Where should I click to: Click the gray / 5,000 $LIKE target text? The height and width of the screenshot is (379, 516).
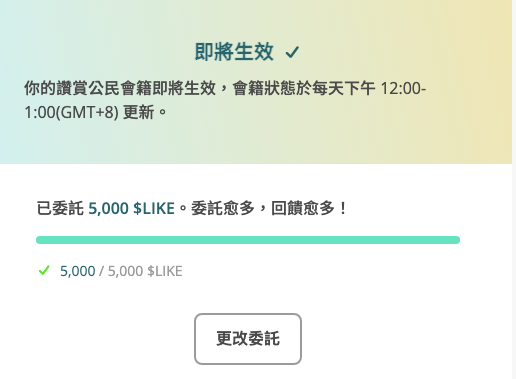141,271
